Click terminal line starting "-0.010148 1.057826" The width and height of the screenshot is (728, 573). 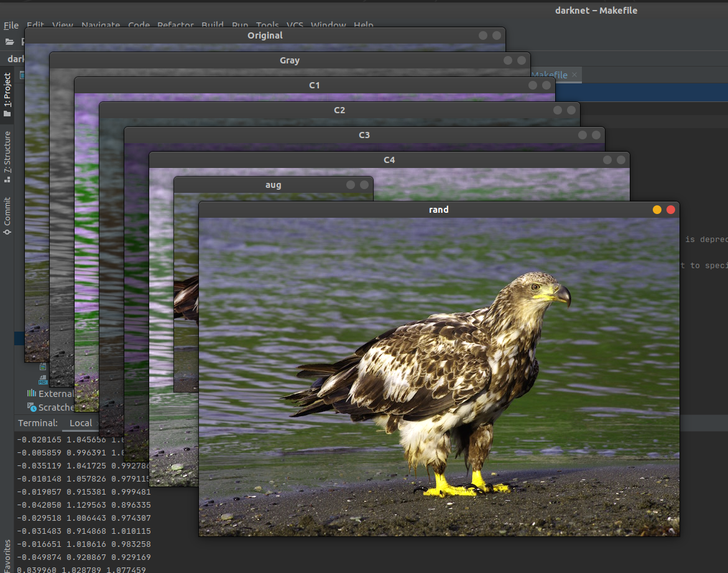[x=83, y=478]
